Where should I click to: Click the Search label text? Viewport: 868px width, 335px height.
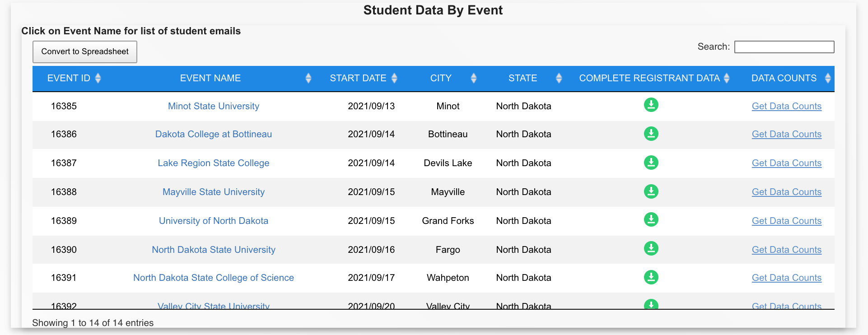tap(714, 47)
